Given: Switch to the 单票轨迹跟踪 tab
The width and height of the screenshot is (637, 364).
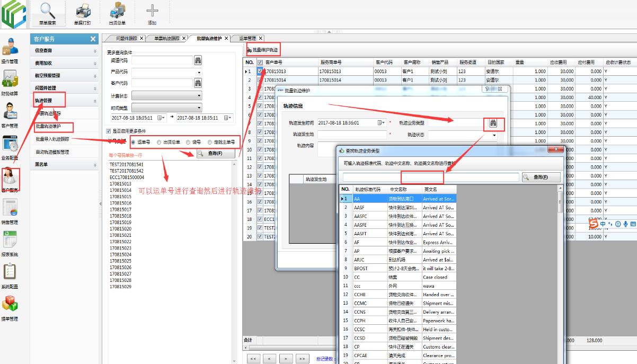Looking at the screenshot, I should tap(166, 39).
